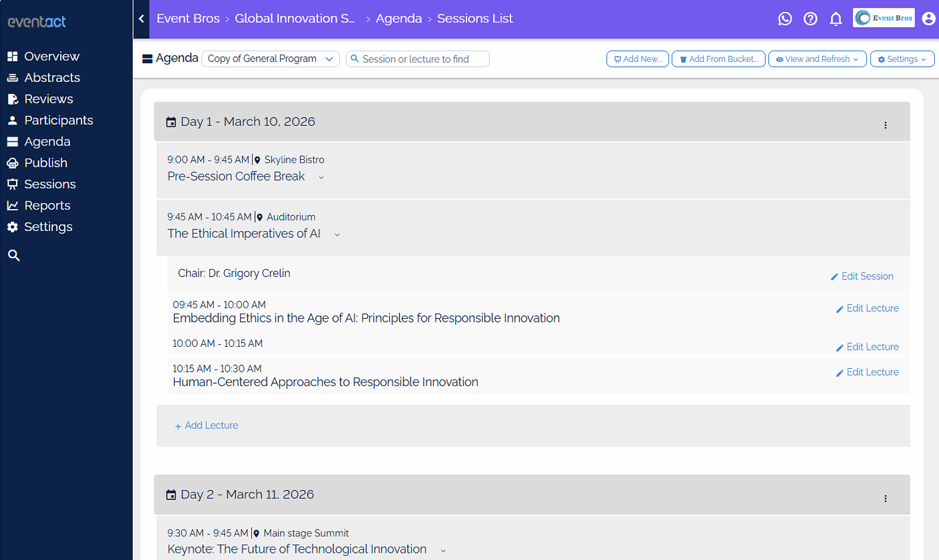Image resolution: width=939 pixels, height=560 pixels.
Task: Click Embedding Ethics in the Age of AI title
Action: pos(366,318)
